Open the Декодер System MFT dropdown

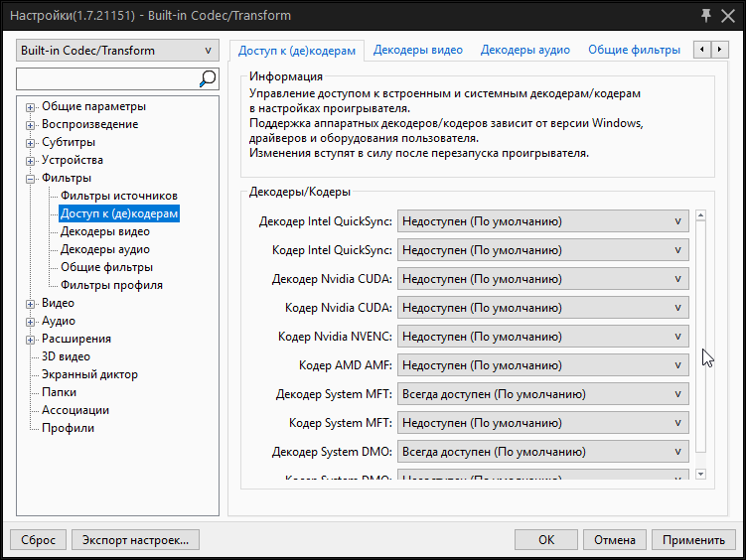coord(542,394)
